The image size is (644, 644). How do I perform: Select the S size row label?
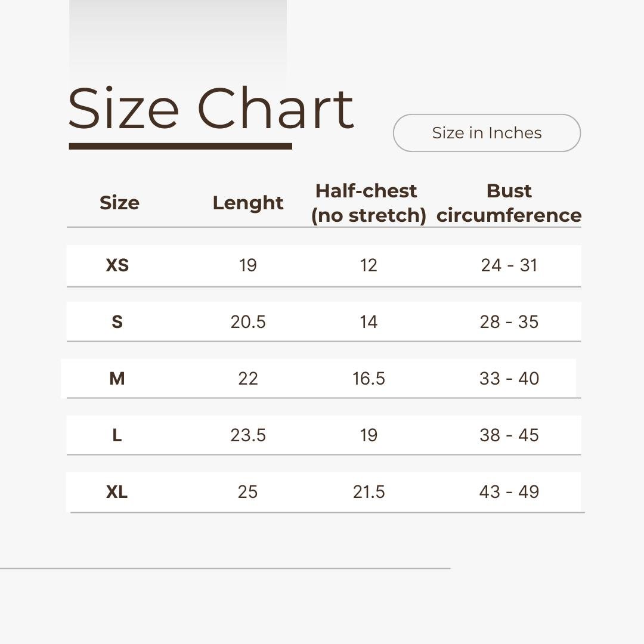117,321
